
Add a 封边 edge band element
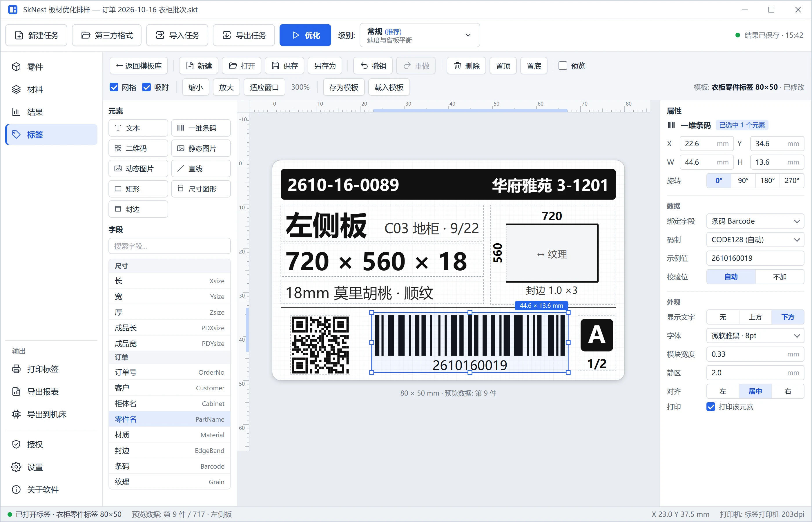point(138,209)
